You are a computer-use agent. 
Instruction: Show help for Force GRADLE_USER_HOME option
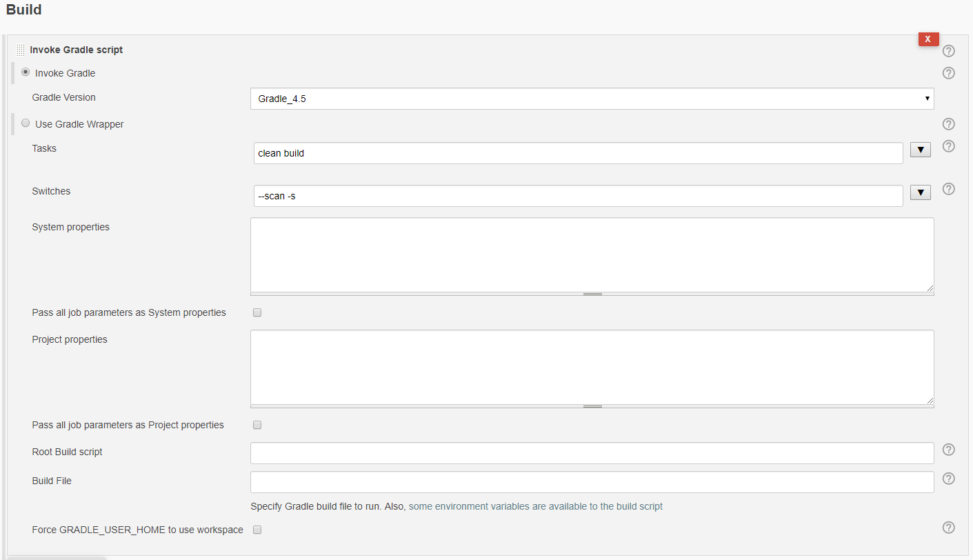pos(948,528)
